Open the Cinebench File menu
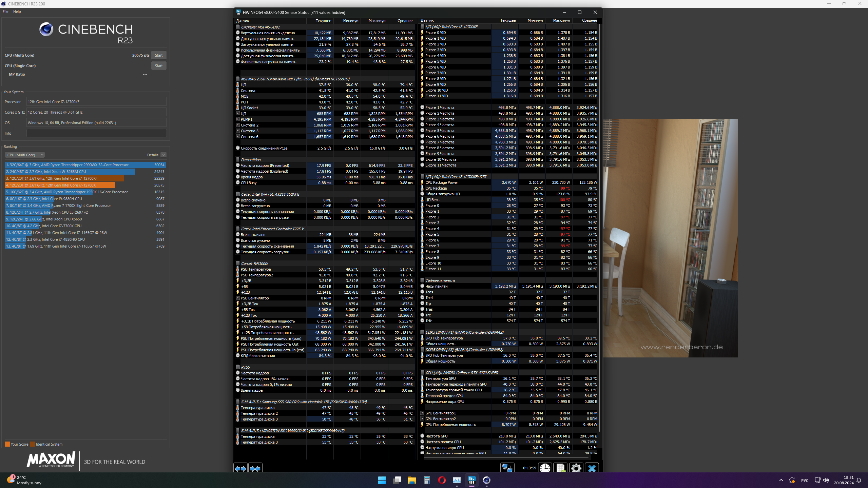Screen dimensions: 868x488 [x=5, y=12]
